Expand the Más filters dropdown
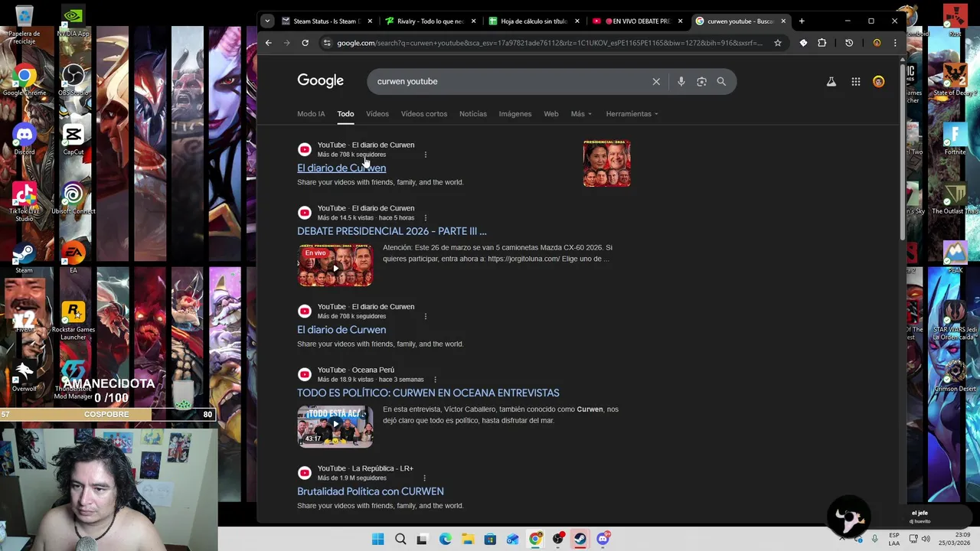Image resolution: width=980 pixels, height=551 pixels. [x=581, y=114]
